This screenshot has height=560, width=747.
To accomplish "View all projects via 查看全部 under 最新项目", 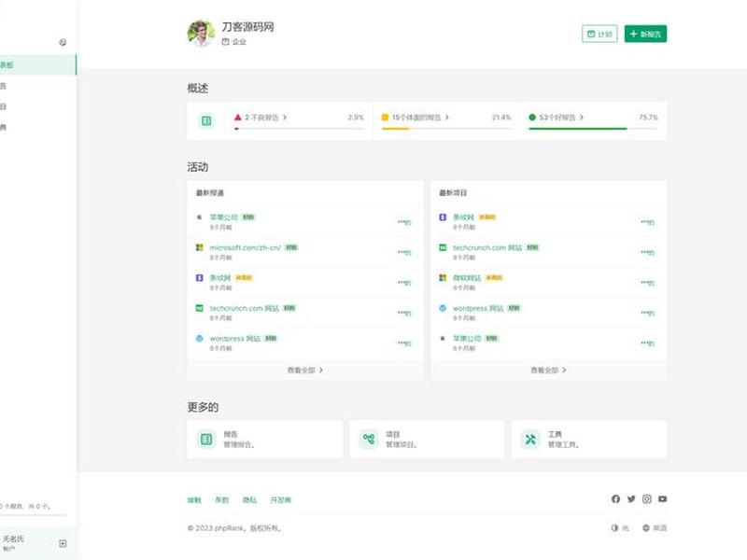I will tap(548, 370).
